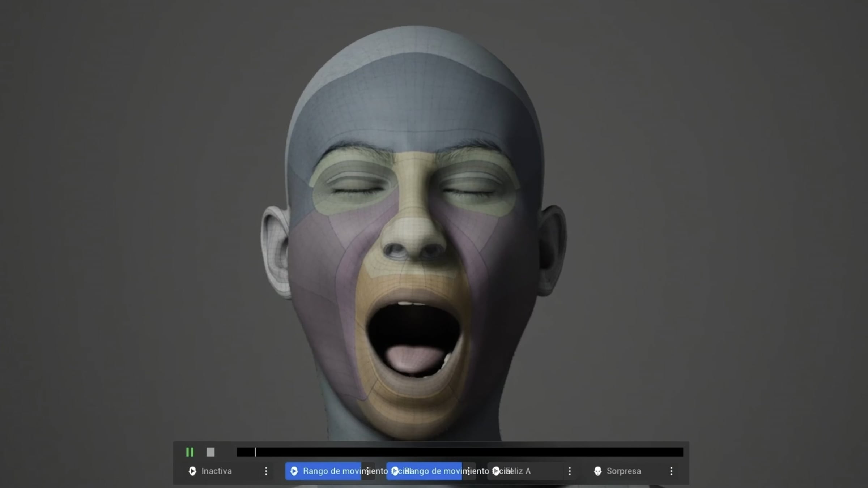Select the Inactiva animation label
Image resolution: width=868 pixels, height=488 pixels.
click(x=217, y=471)
